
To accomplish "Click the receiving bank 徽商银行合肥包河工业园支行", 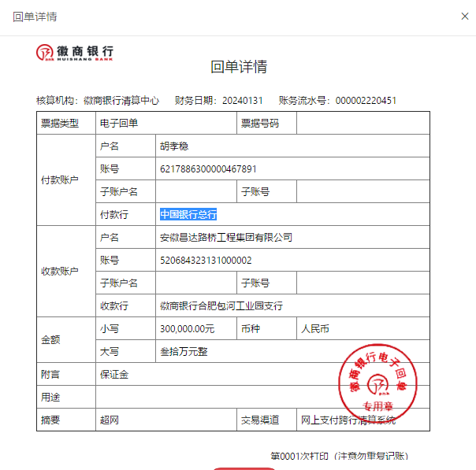I will [221, 306].
